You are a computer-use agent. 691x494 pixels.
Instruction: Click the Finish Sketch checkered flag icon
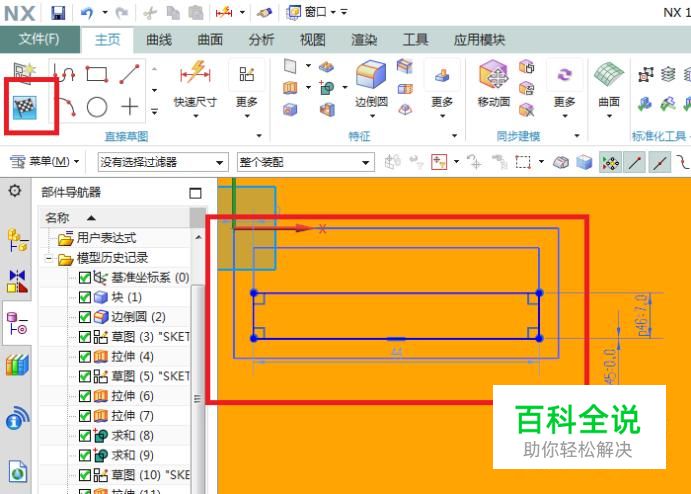coord(25,107)
